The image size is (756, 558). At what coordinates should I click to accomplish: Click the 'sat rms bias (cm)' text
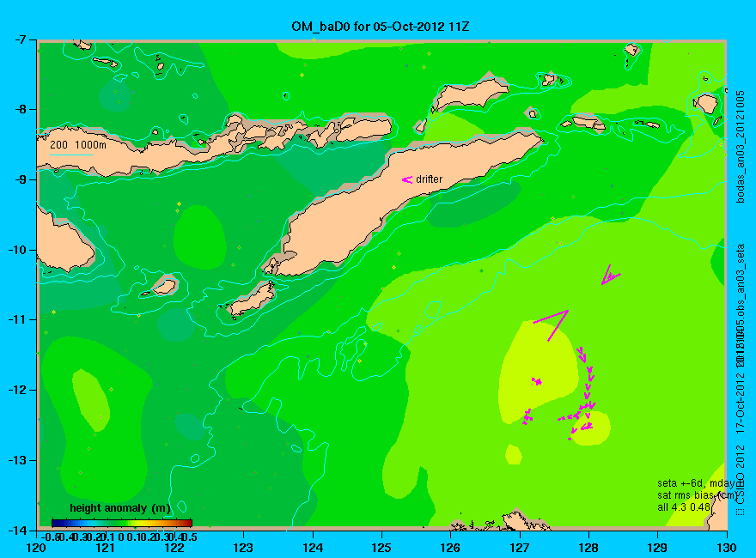click(x=698, y=495)
